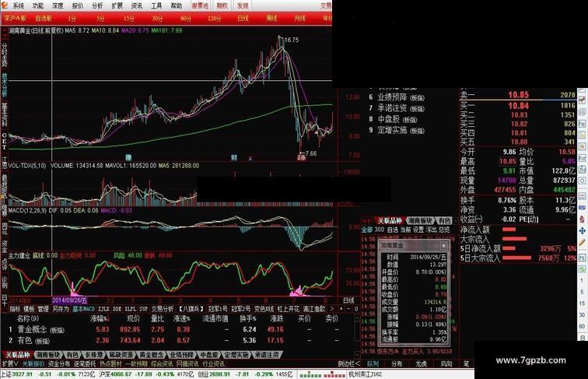This screenshot has width=588, height=379.
Task: Open the 报价 menu
Action: click(x=78, y=5)
